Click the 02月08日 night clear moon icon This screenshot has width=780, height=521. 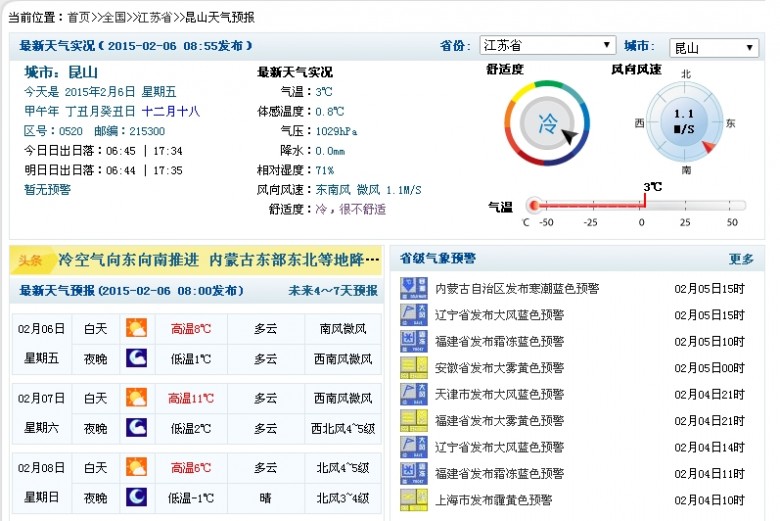coord(136,497)
